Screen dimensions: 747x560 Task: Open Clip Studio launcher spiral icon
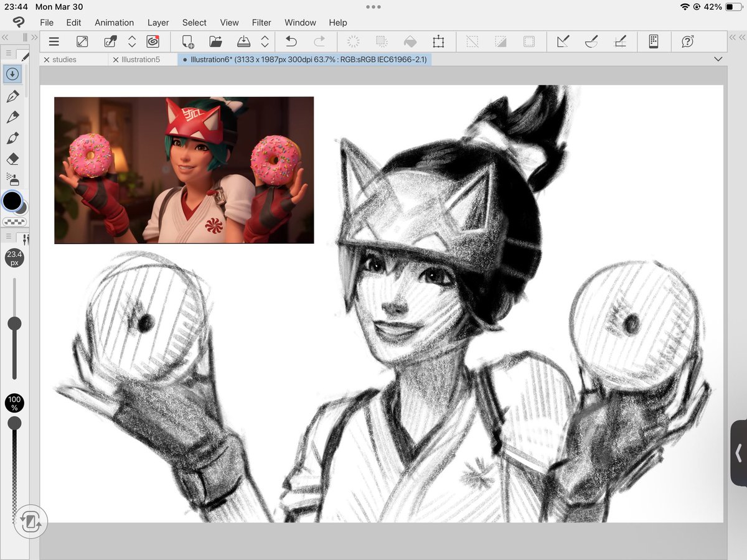153,42
